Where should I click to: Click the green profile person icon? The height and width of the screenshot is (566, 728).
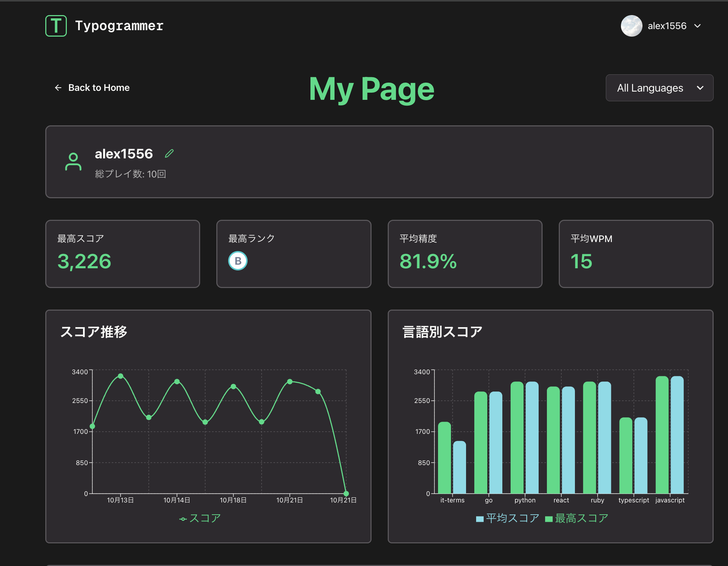click(73, 162)
